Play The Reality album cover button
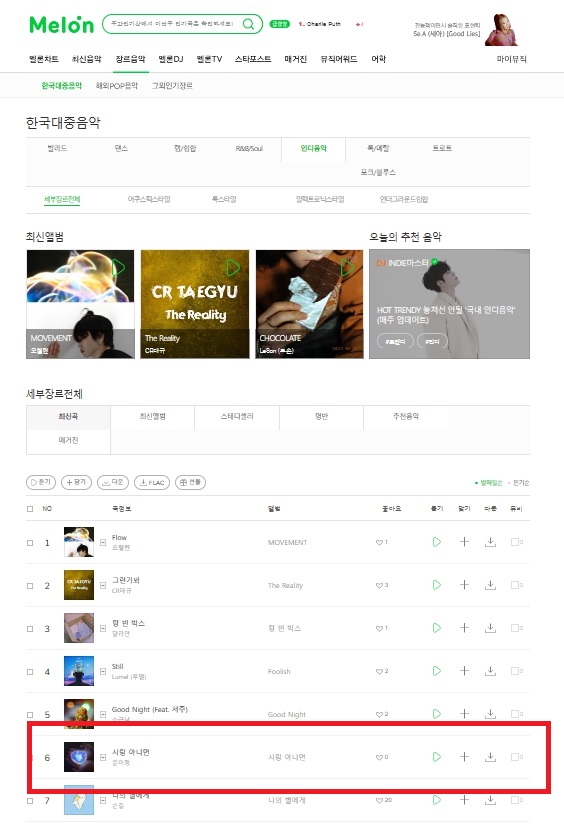564x824 pixels. click(x=233, y=267)
